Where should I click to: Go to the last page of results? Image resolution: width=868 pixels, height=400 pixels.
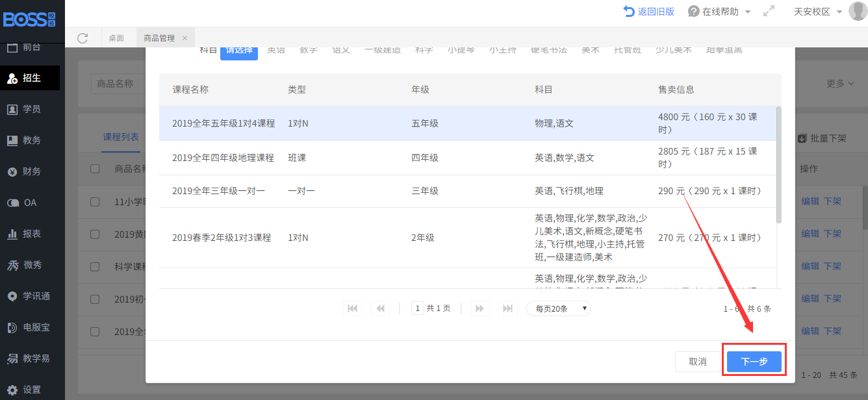coord(507,308)
